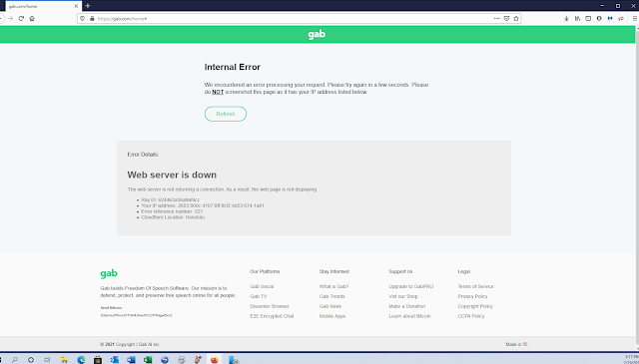Open Mobile Apps link
Screen dimensions: 639x364
coord(332,316)
